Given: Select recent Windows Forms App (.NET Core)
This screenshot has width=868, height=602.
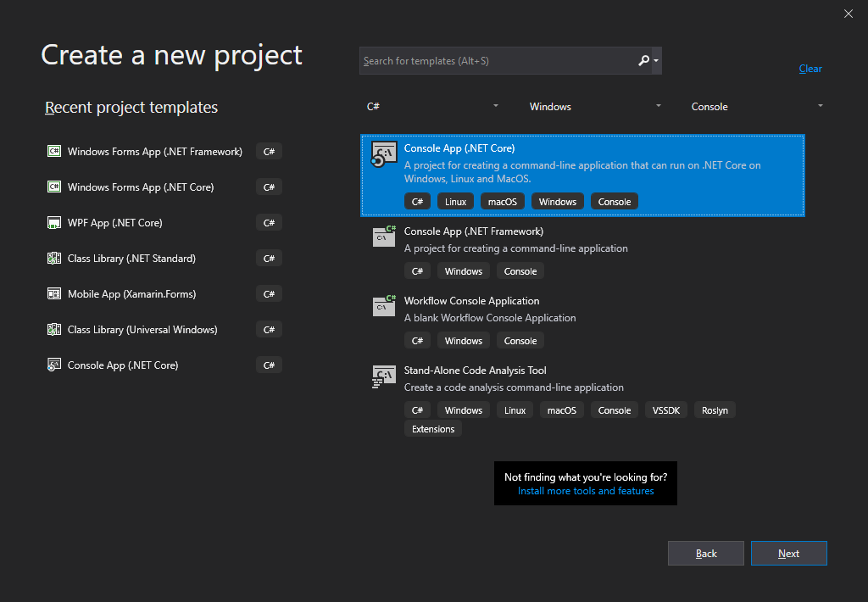Looking at the screenshot, I should [141, 187].
